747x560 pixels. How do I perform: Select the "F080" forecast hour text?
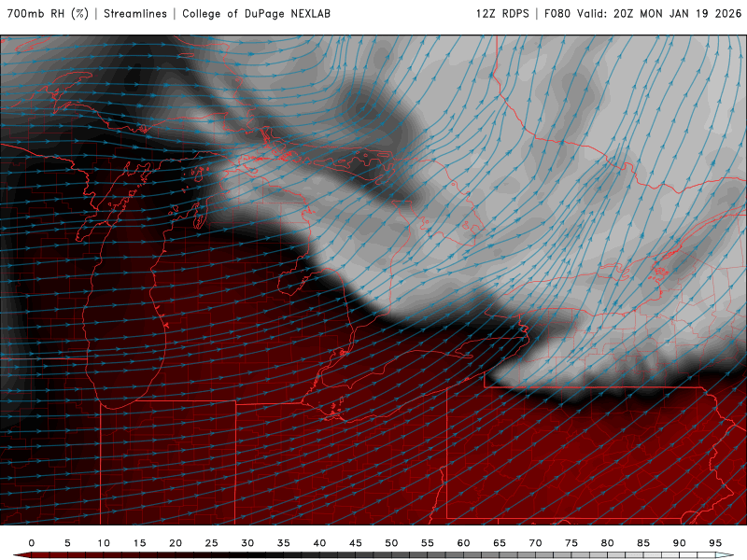click(557, 14)
